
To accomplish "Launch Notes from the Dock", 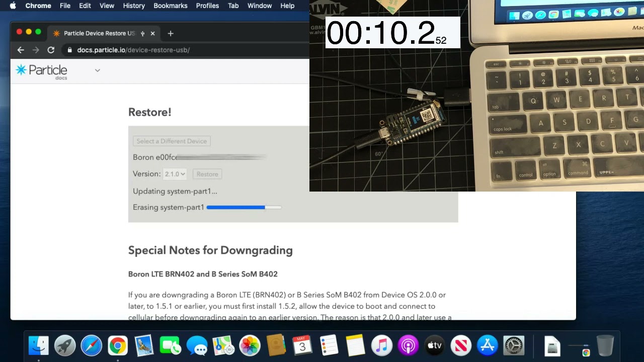I will point(355,346).
